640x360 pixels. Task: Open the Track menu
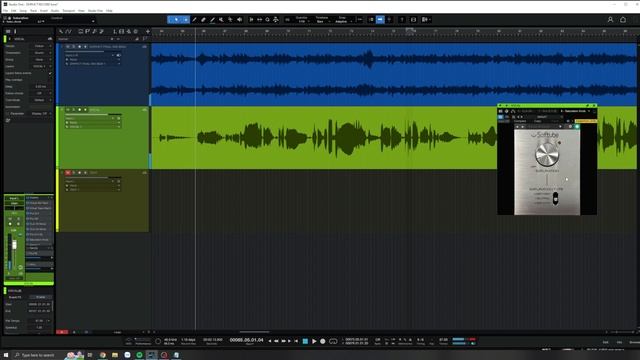point(33,11)
